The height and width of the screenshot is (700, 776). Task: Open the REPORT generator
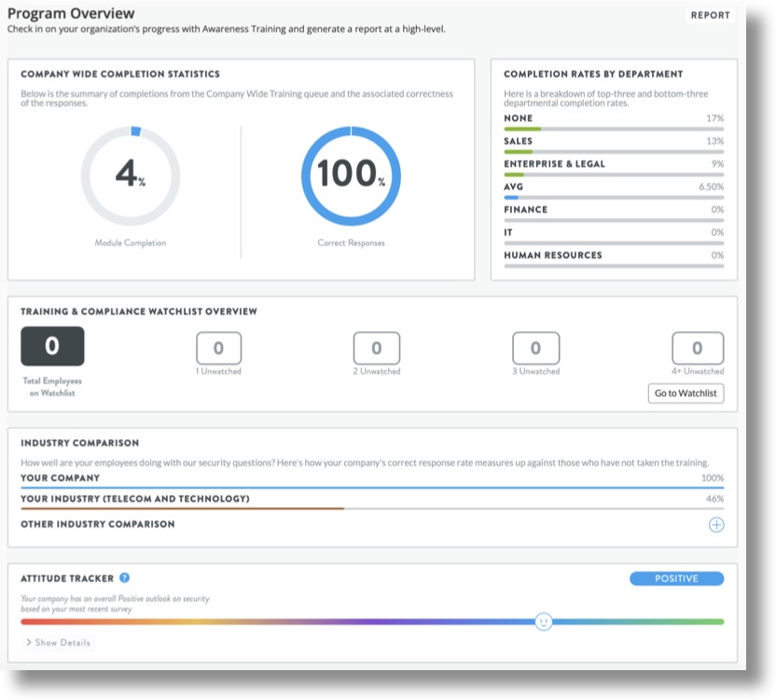pos(710,15)
